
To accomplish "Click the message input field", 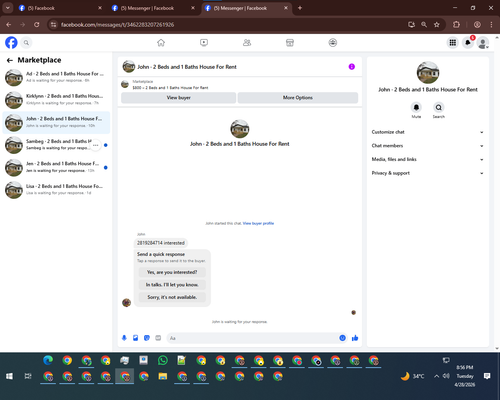I will 253,338.
